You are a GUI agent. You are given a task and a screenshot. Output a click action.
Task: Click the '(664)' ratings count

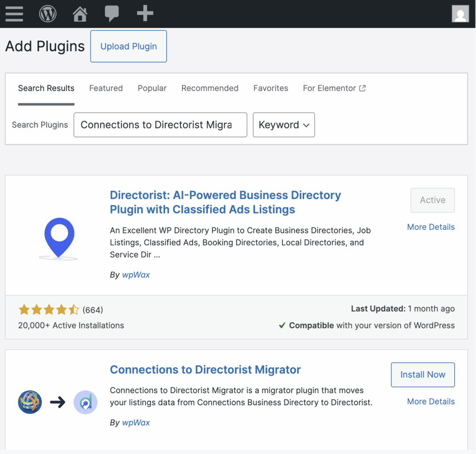(93, 310)
